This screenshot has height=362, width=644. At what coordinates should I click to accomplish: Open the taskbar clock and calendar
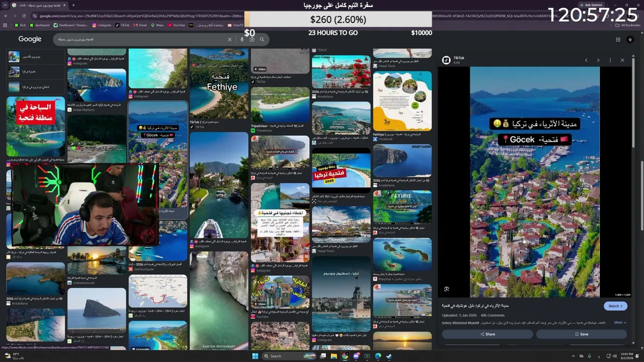coord(626,356)
